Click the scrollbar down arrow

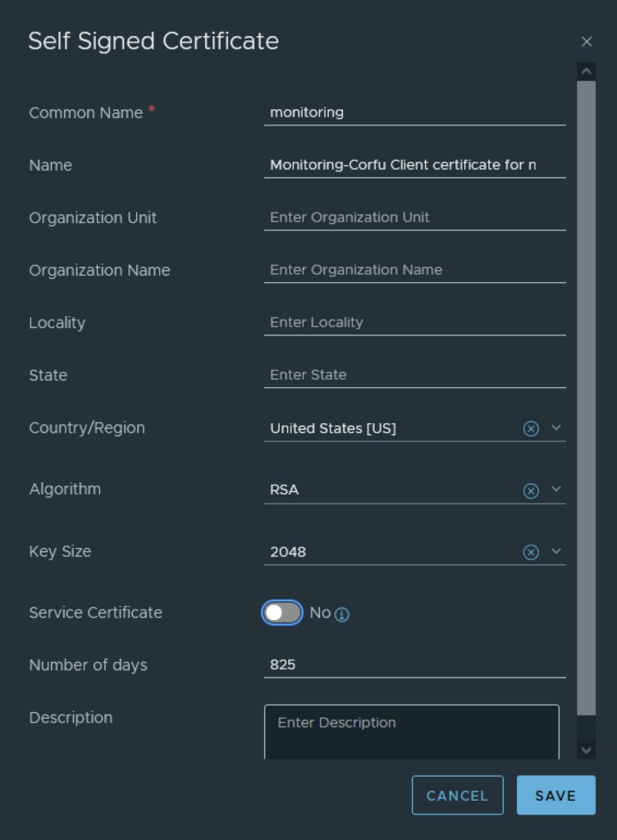pyautogui.click(x=586, y=750)
